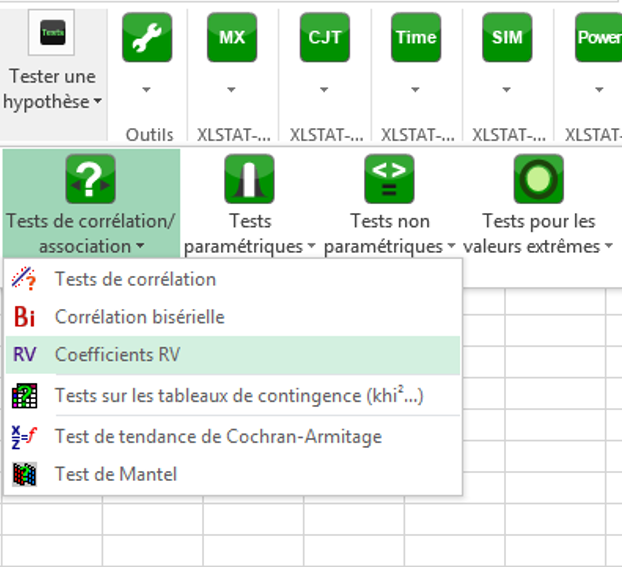Click the green SIM icon
This screenshot has height=567, width=622.
pos(507,37)
